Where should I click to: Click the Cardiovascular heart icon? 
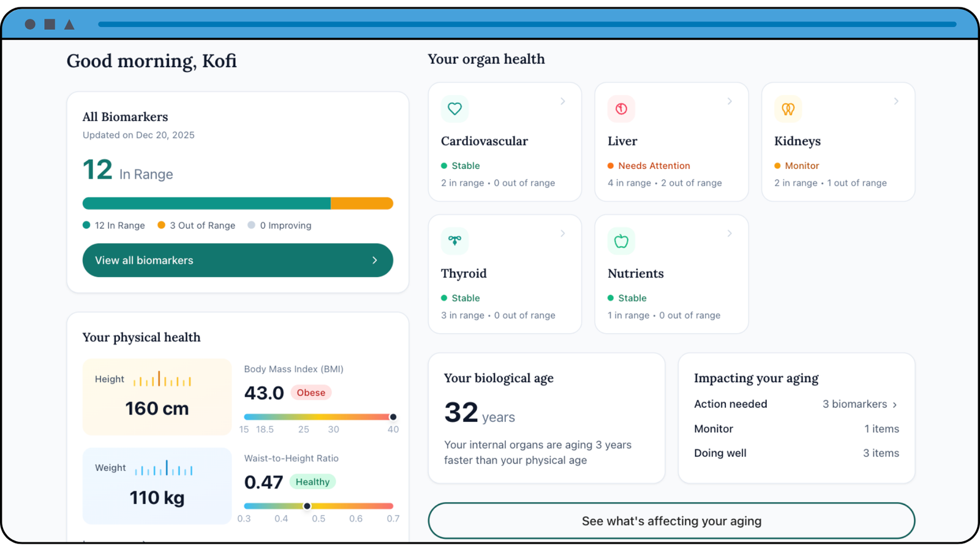click(x=454, y=109)
